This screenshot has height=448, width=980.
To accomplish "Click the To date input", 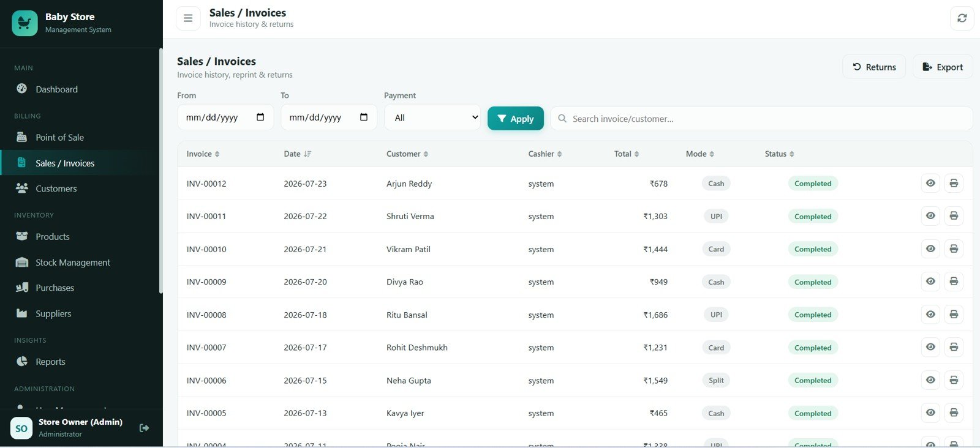I will point(329,118).
